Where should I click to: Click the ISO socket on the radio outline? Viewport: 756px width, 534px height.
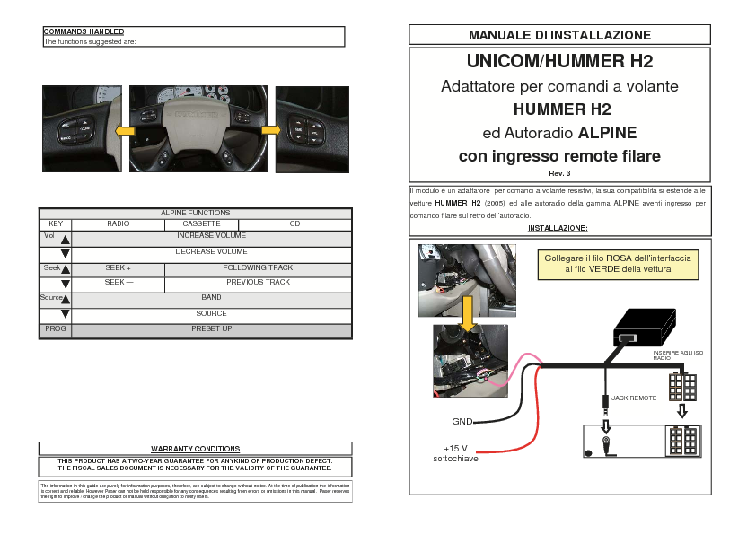click(x=683, y=441)
